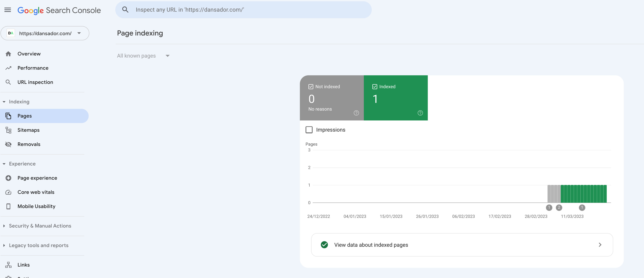
Task: Open the hamburger main menu
Action: click(8, 10)
